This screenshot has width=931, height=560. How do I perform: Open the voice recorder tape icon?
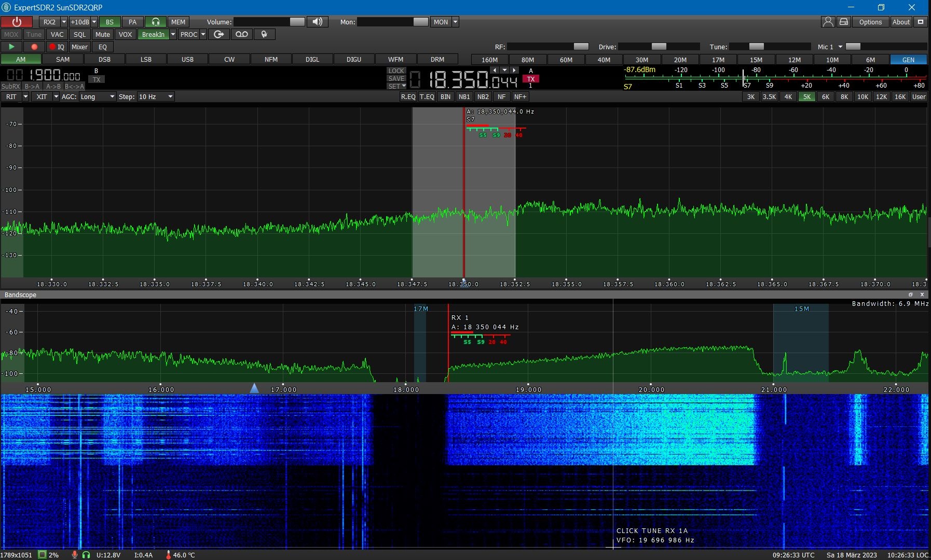tap(241, 34)
